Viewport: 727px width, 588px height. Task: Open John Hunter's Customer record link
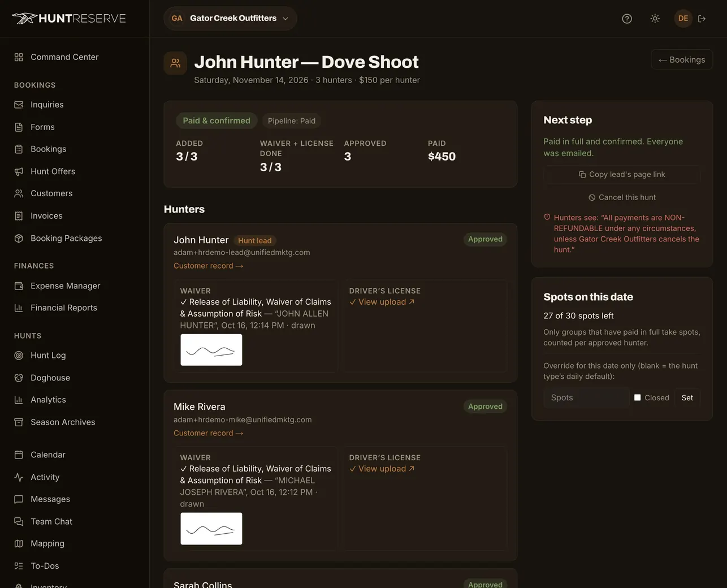pos(208,266)
